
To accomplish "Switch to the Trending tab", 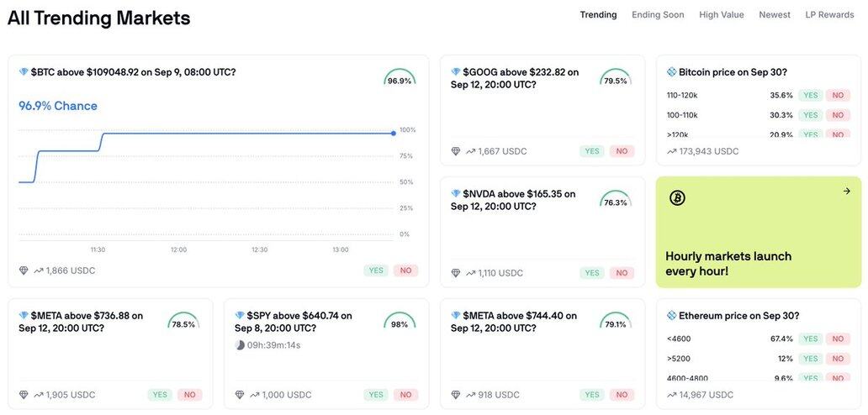I will (x=598, y=15).
